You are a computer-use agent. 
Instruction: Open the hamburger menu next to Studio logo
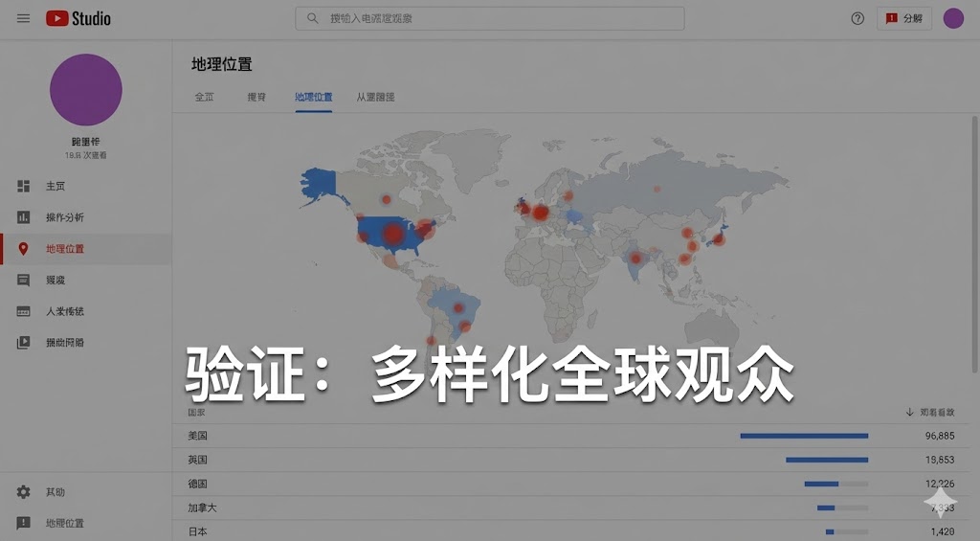click(23, 18)
